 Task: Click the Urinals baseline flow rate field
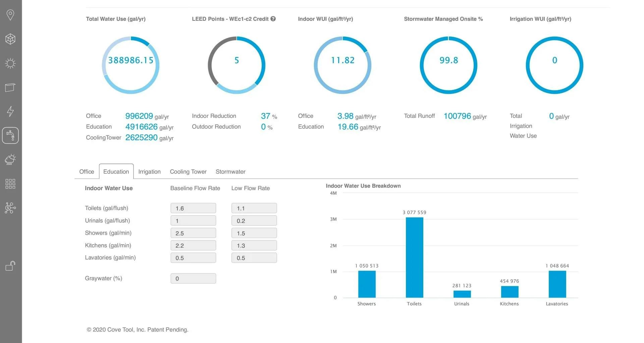pyautogui.click(x=193, y=221)
